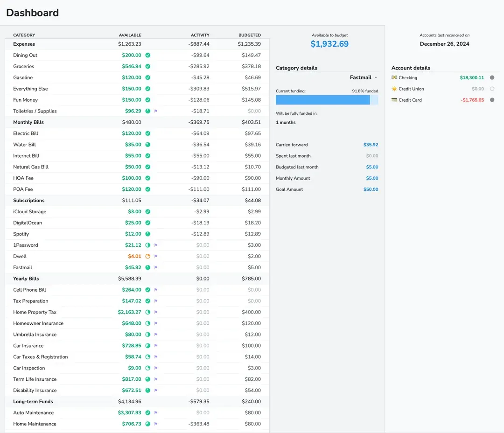Click the purple flag next to Fastmail
The width and height of the screenshot is (504, 433).
156,267
